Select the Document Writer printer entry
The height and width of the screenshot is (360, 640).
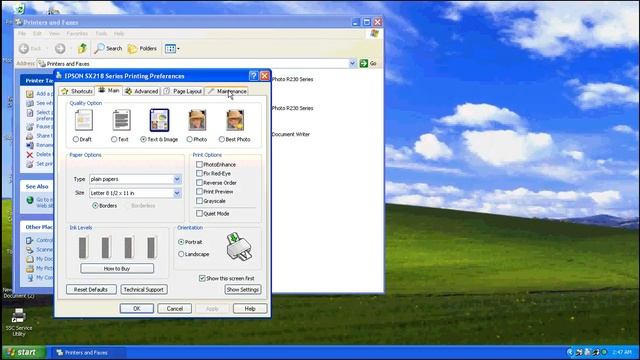291,134
